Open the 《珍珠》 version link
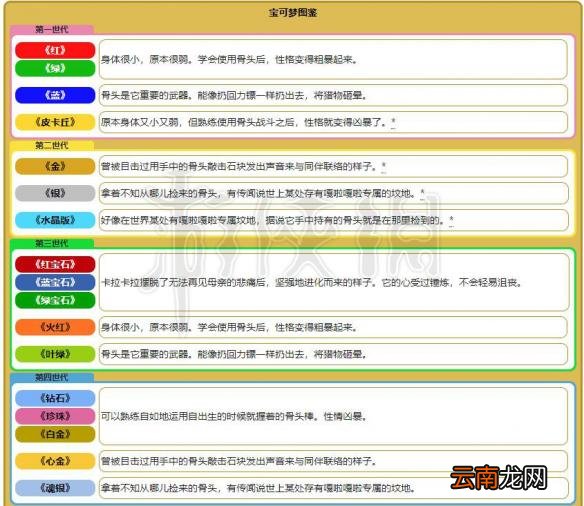 pyautogui.click(x=55, y=416)
